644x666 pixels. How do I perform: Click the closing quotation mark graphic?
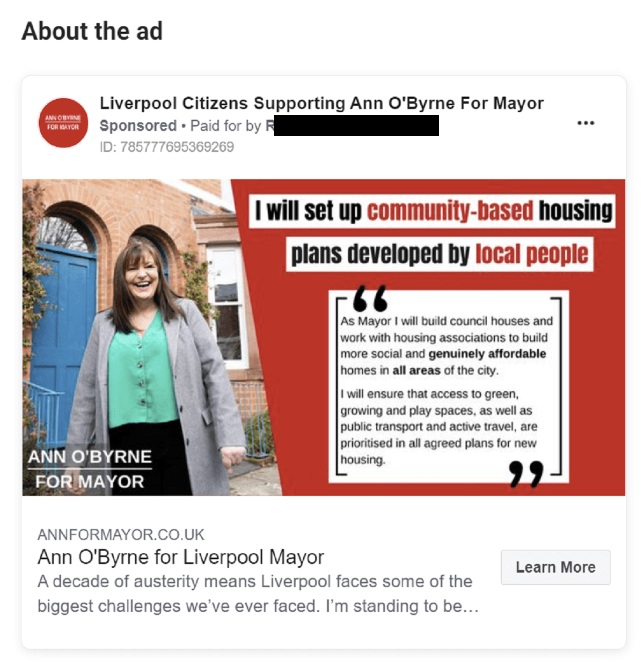click(526, 473)
